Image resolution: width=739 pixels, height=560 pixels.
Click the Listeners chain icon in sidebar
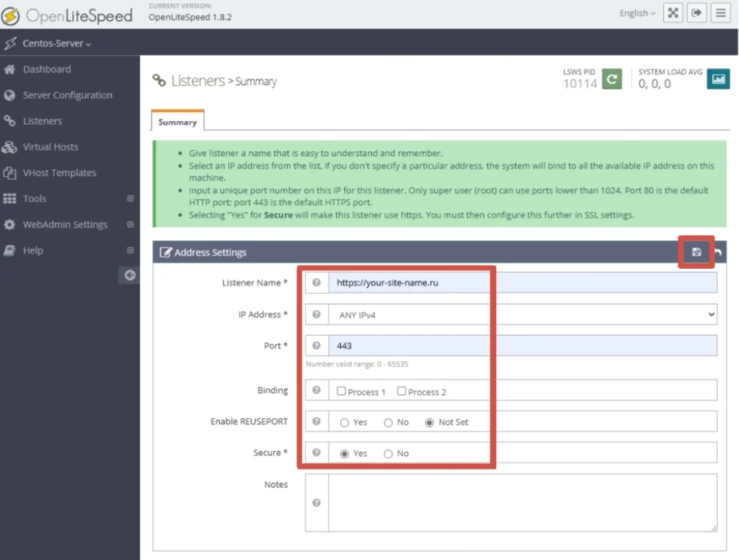click(10, 121)
